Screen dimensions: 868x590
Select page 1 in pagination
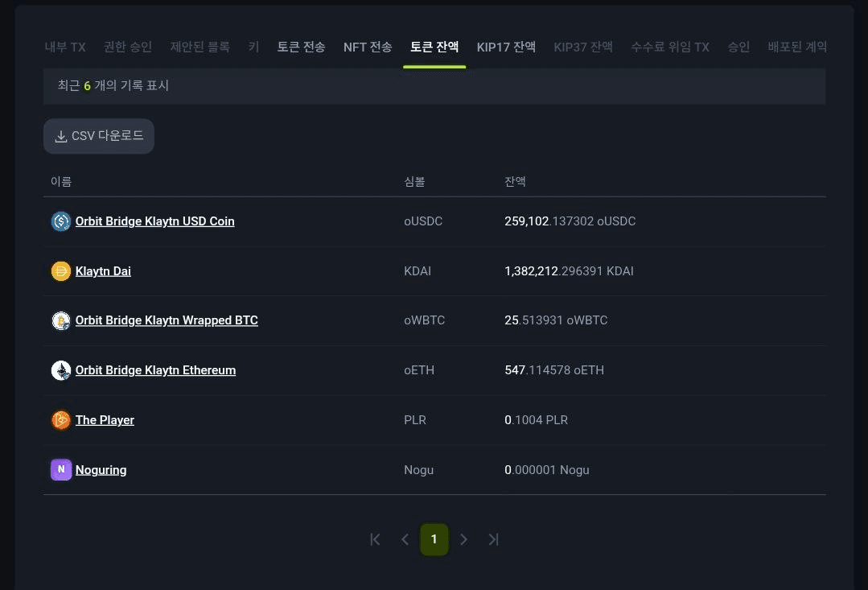coord(434,539)
